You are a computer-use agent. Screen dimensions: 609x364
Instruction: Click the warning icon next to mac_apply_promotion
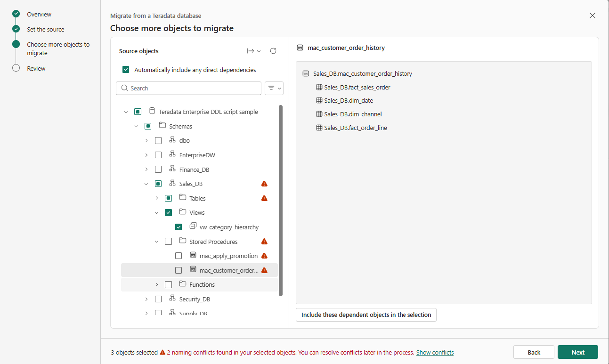pyautogui.click(x=264, y=256)
